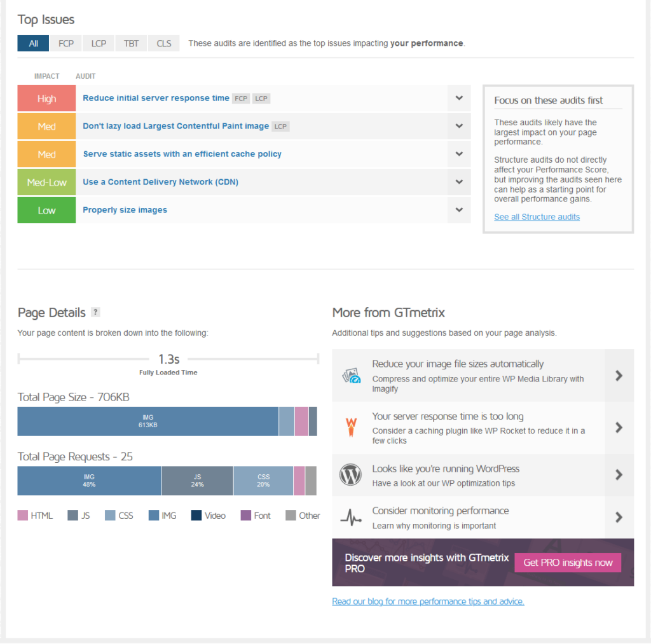Click the WordPress logo icon
Viewport: 651px width, 644px height.
click(350, 475)
